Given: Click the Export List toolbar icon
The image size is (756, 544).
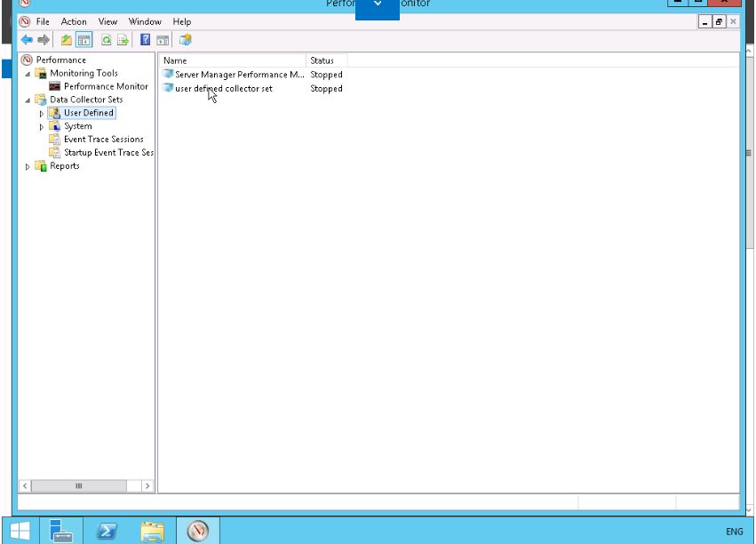Looking at the screenshot, I should [123, 40].
